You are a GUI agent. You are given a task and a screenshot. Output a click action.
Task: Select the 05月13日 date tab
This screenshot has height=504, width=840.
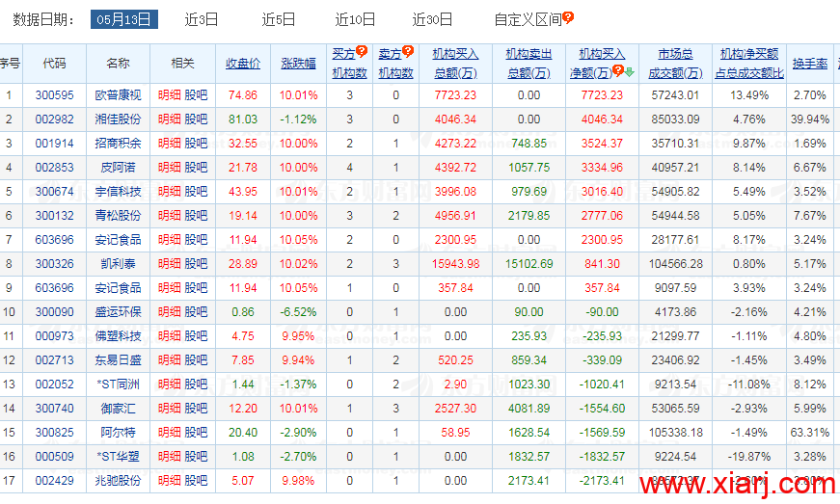(x=123, y=20)
